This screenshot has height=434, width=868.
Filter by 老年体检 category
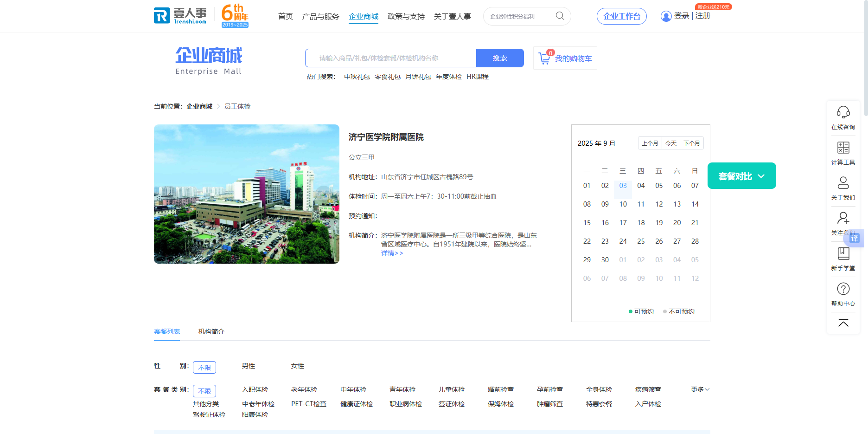coord(304,390)
